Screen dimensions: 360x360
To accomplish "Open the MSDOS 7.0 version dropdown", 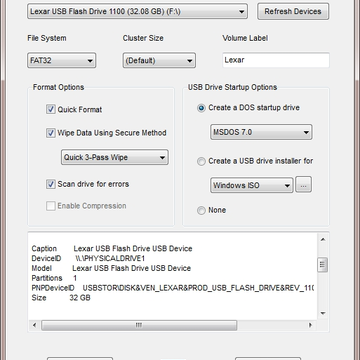I will pyautogui.click(x=261, y=132).
